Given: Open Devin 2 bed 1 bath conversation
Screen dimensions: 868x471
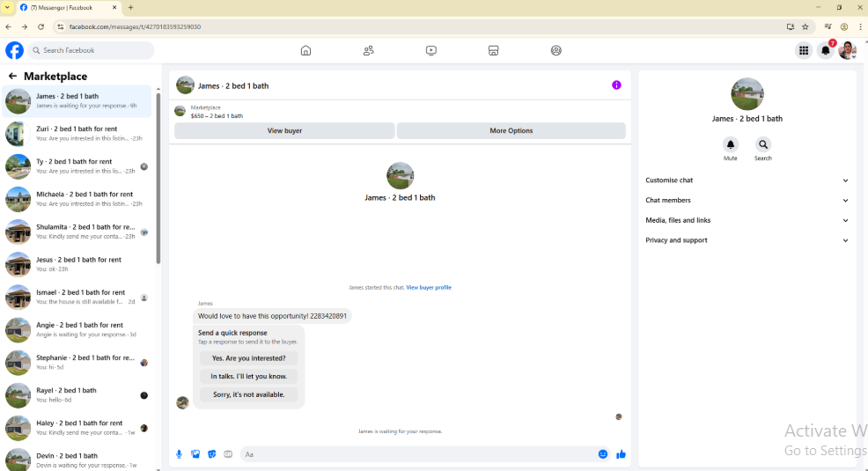Looking at the screenshot, I should [77, 459].
